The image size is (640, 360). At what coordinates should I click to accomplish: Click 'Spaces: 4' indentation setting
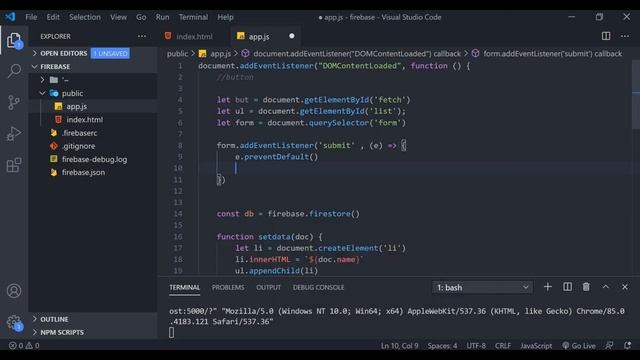[442, 346]
